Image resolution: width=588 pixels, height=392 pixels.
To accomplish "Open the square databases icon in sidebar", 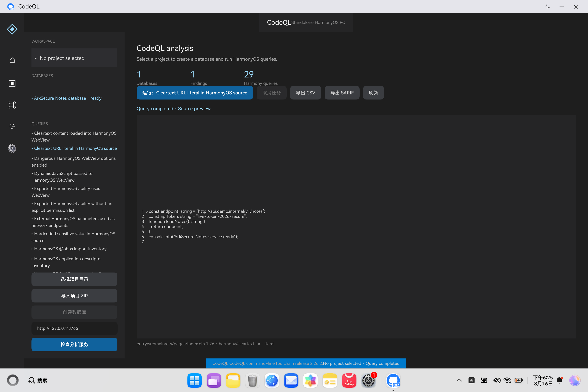I will [x=12, y=83].
